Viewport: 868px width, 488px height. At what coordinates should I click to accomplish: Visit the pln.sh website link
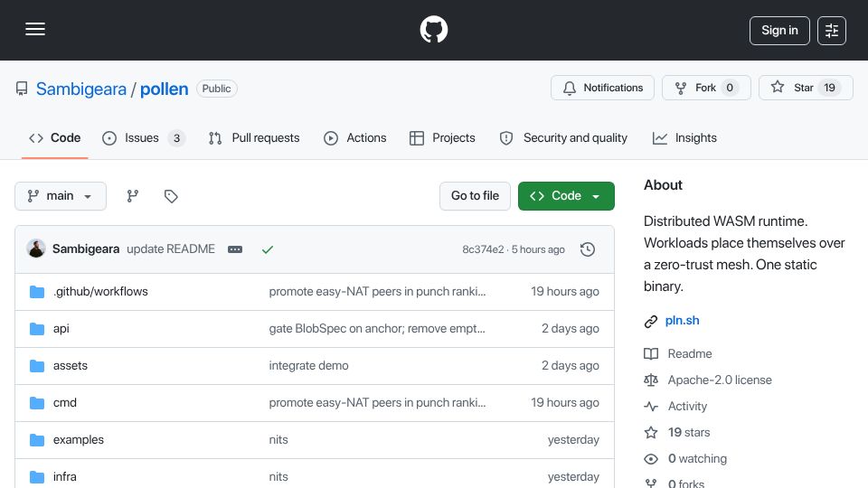682,320
